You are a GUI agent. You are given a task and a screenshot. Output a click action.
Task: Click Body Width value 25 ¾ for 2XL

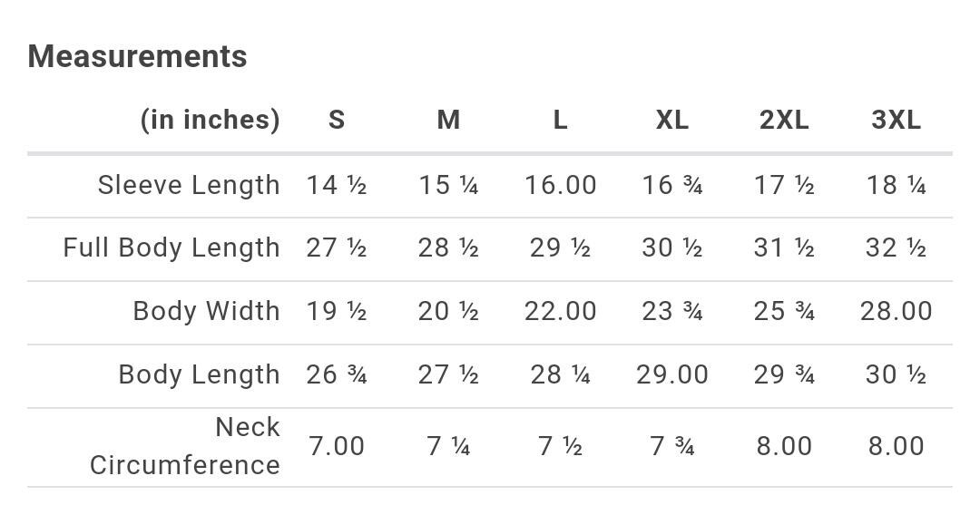click(x=784, y=311)
